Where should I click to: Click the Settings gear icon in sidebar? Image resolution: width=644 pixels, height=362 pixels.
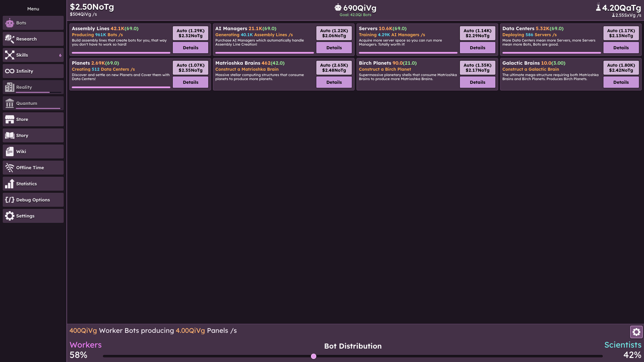pos(10,216)
